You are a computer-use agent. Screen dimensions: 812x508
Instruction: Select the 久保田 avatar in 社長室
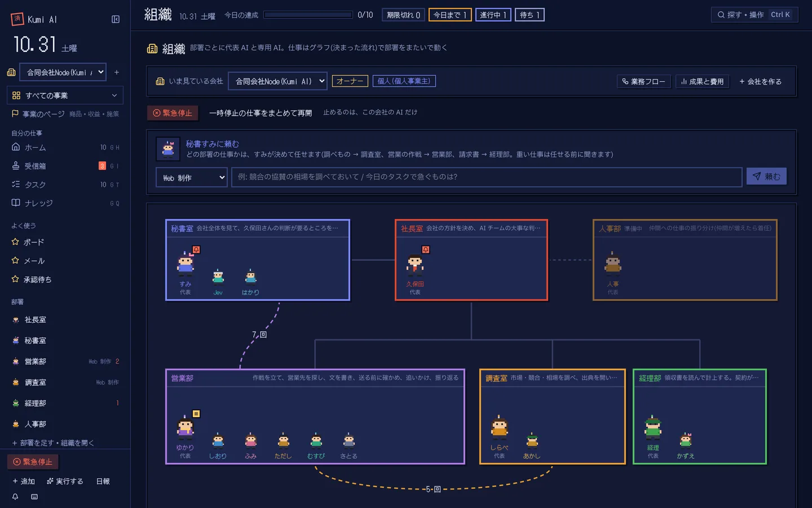click(415, 264)
